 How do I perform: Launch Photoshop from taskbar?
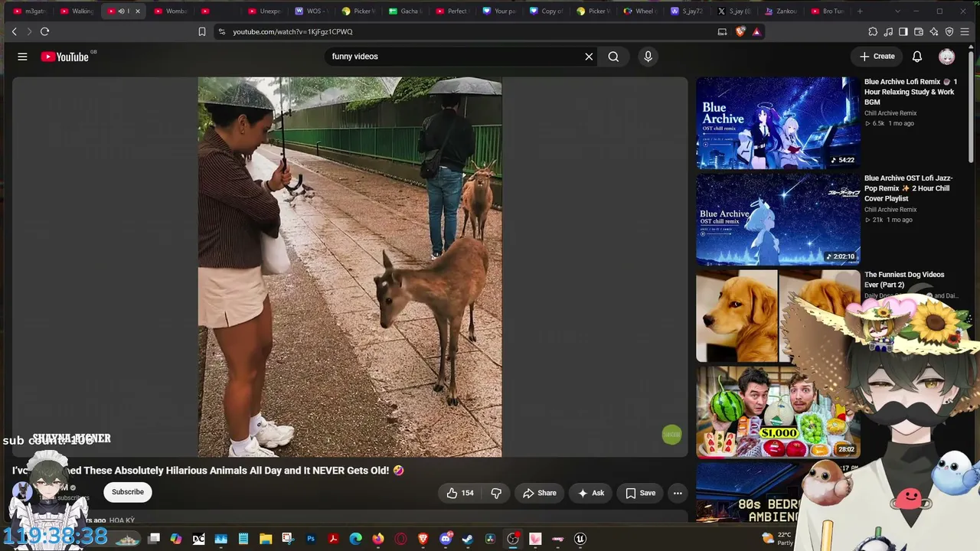tap(311, 539)
